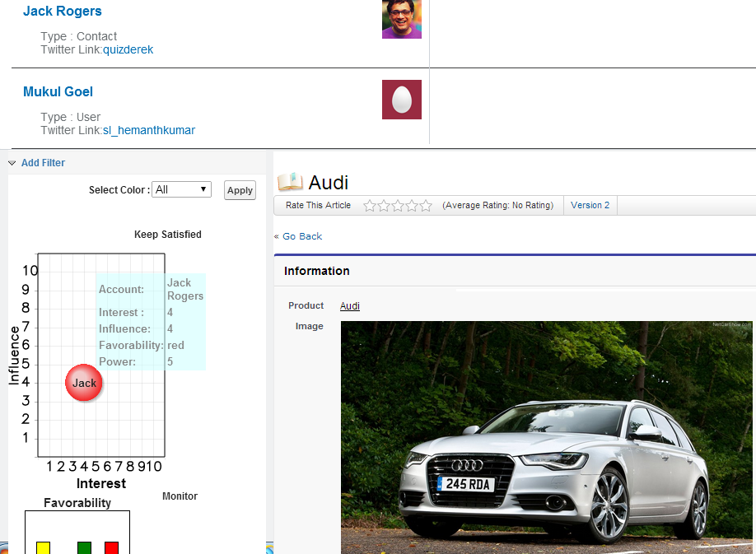Screen dimensions: 756x554
Task: Click the Go Back link
Action: [x=302, y=236]
